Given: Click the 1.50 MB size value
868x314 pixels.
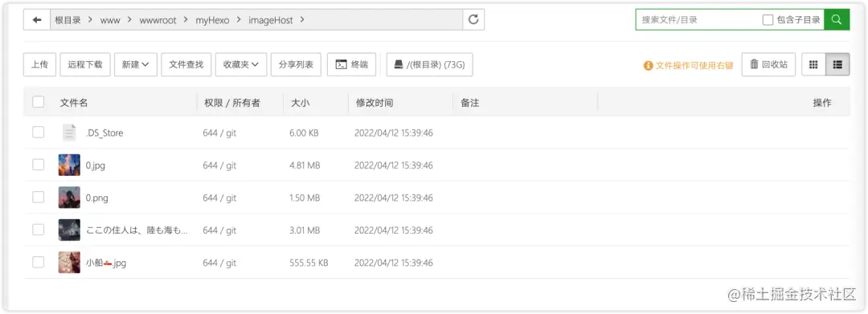Looking at the screenshot, I should coord(305,198).
